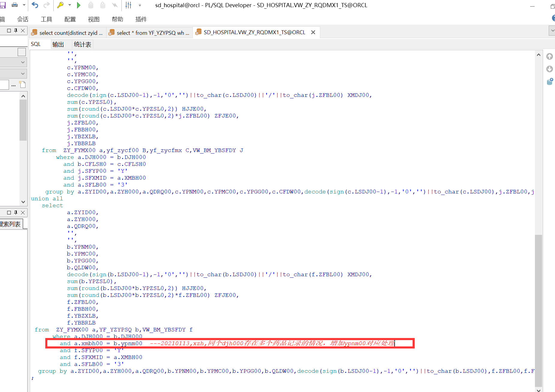Screen dimensions: 555x392
Task: Open the Preferences sliders icon
Action: (128, 5)
